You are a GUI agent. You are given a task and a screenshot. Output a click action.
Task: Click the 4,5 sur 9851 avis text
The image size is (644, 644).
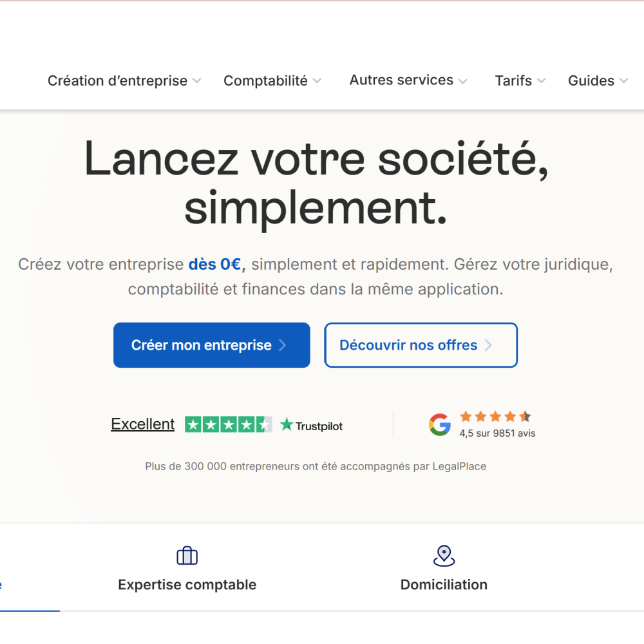[497, 433]
